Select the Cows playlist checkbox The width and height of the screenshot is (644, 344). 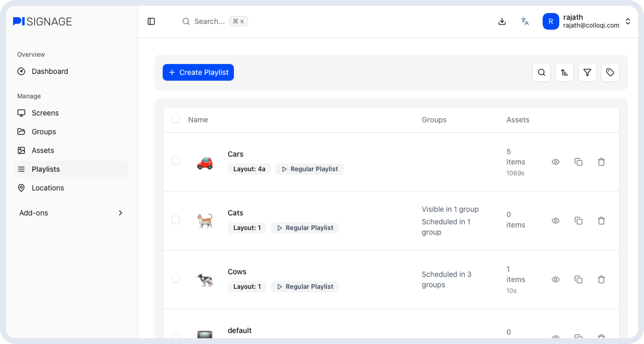176,278
